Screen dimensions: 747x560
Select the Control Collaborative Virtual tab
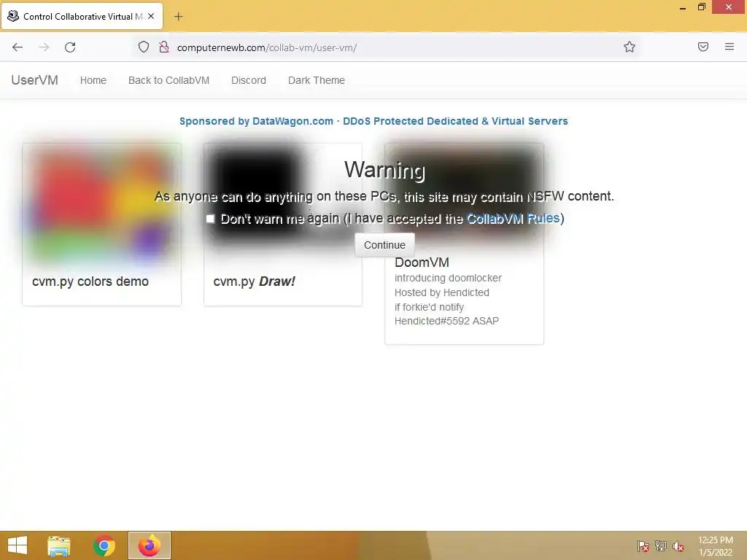(x=82, y=16)
